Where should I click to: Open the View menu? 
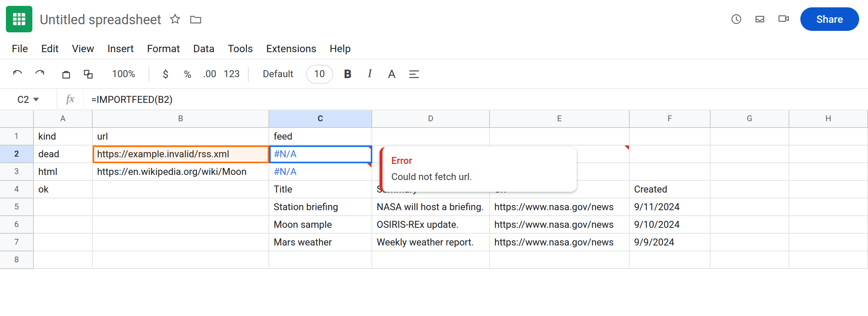pos(83,49)
